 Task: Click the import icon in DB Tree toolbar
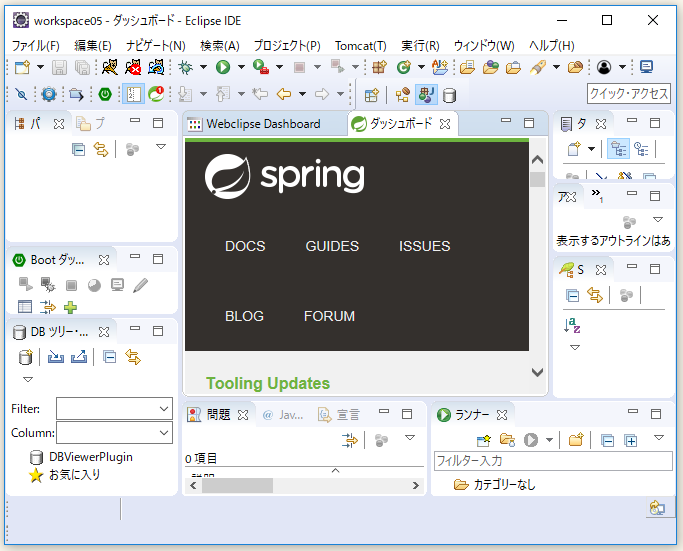click(x=56, y=357)
